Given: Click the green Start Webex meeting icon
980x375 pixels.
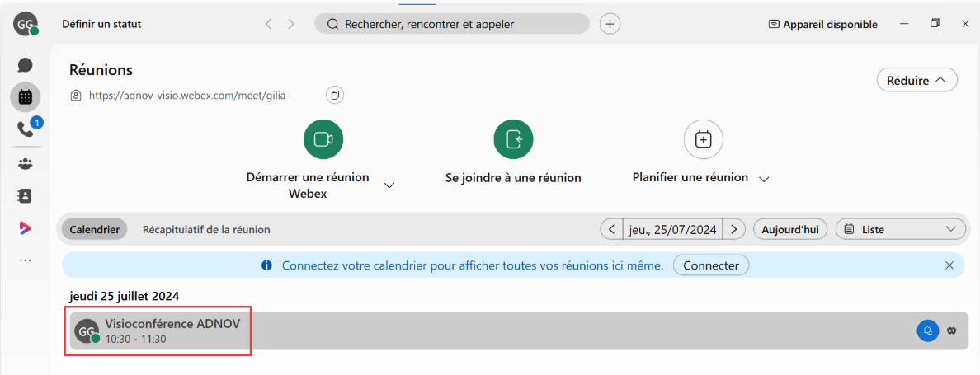Looking at the screenshot, I should [323, 139].
